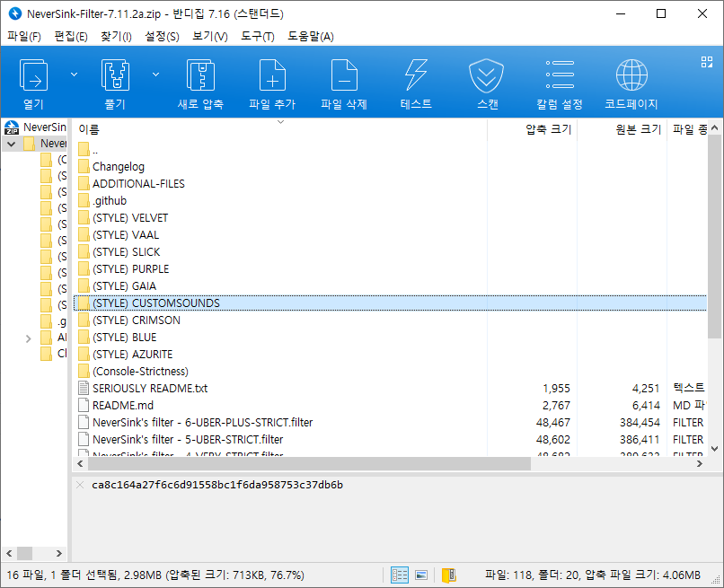Select README.md file
Image resolution: width=724 pixels, height=588 pixels.
tap(390, 406)
